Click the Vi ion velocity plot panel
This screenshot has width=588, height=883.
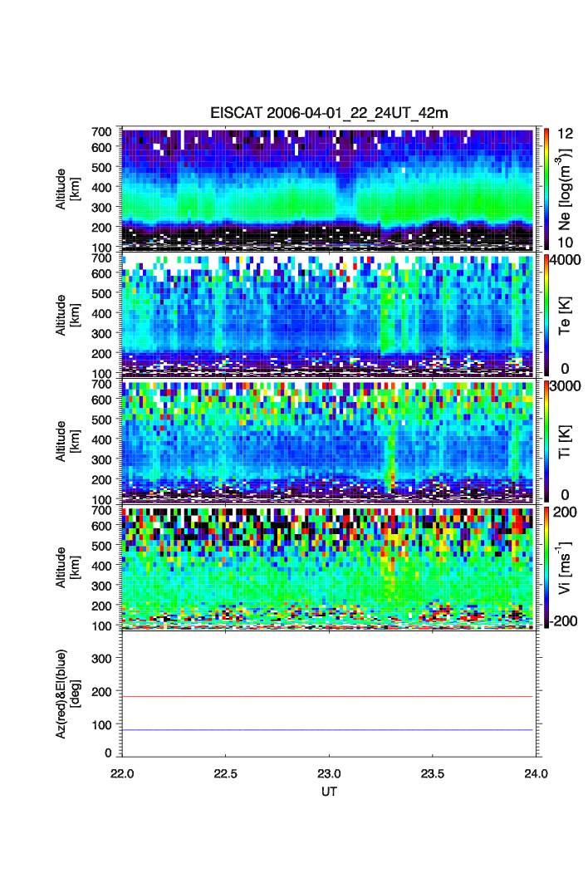[327, 568]
